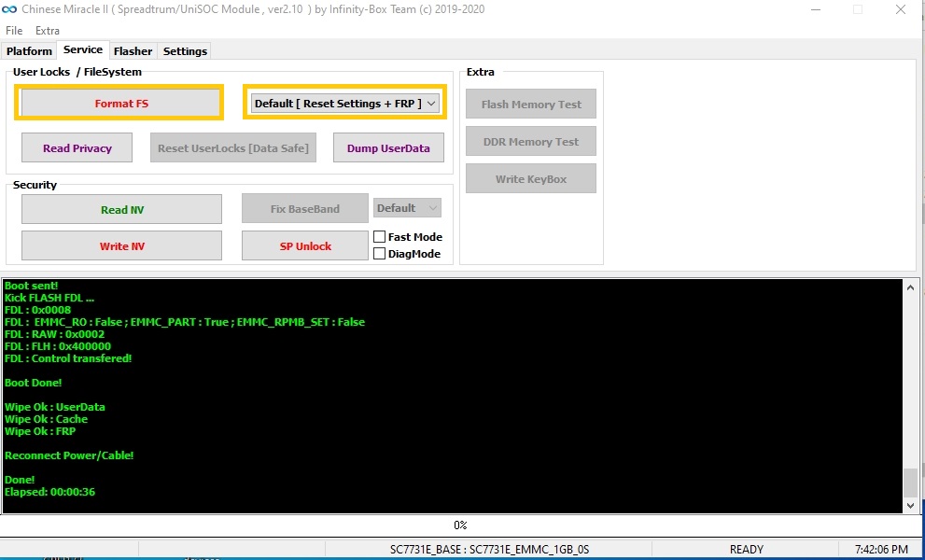Viewport: 925px width, 560px height.
Task: Click the 'Boot sent!' log line
Action: [x=31, y=286]
